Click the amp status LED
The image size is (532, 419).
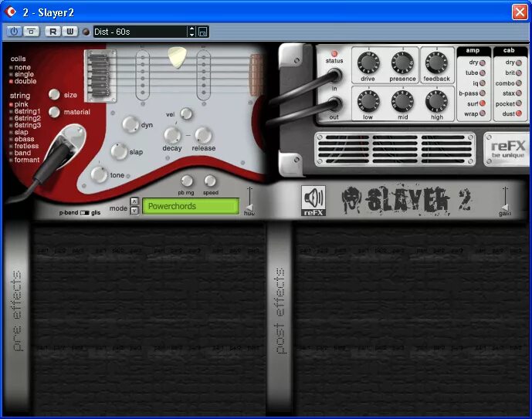click(334, 53)
